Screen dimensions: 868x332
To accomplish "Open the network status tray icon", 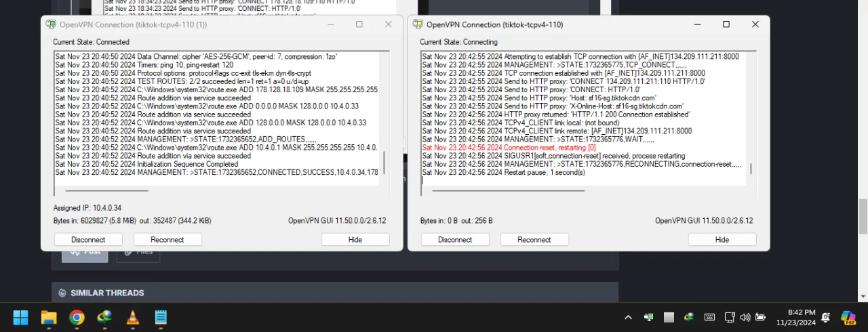I will (x=730, y=317).
